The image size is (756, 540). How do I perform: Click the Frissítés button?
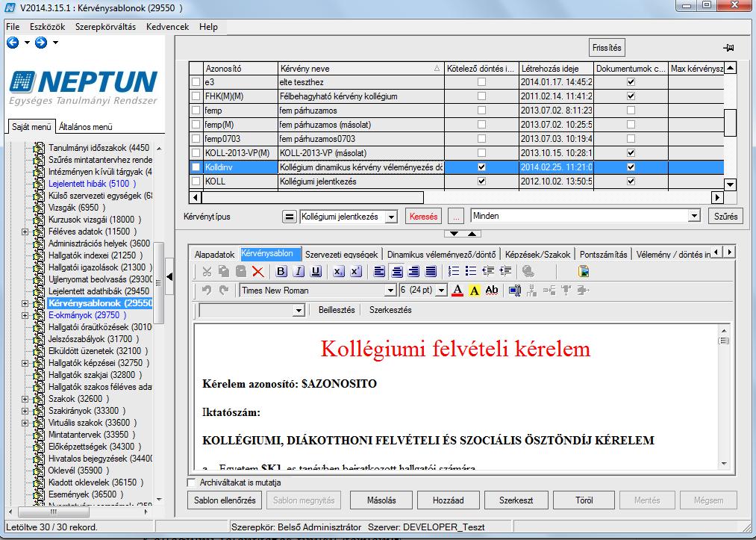(x=607, y=48)
